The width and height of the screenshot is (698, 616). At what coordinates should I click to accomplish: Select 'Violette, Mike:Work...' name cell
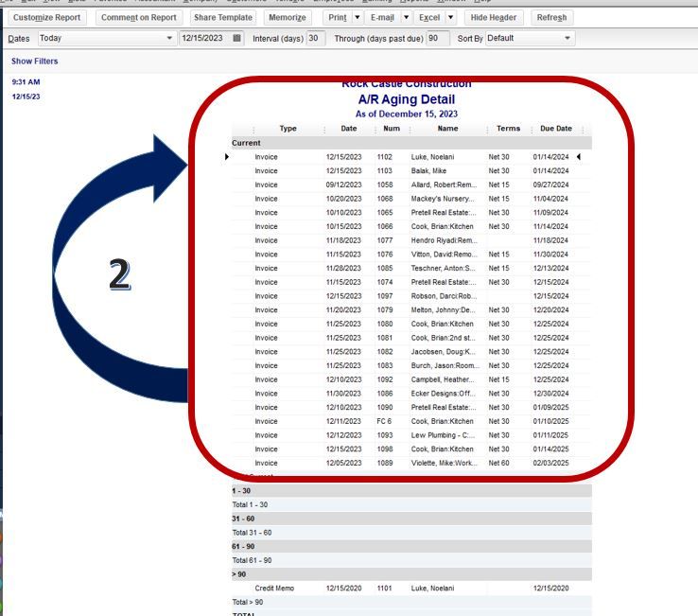444,463
